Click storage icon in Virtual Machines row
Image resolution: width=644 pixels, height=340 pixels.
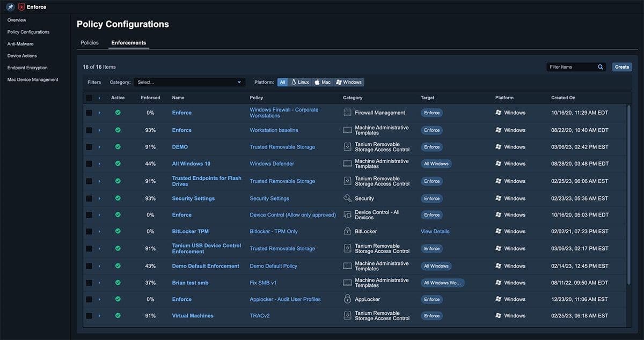coord(347,316)
